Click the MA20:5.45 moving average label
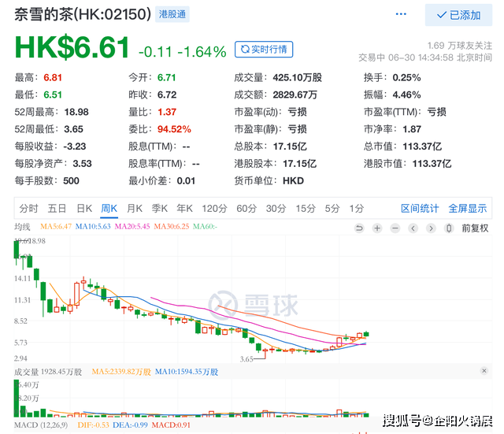This screenshot has width=504, height=434. point(132,226)
